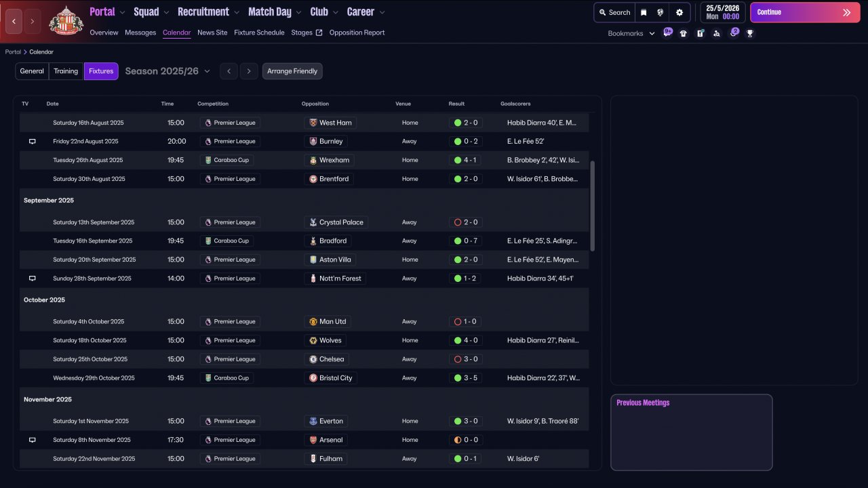Viewport: 868px width, 488px height.
Task: Open the 3 - 5 result against Bristol City
Action: [465, 378]
